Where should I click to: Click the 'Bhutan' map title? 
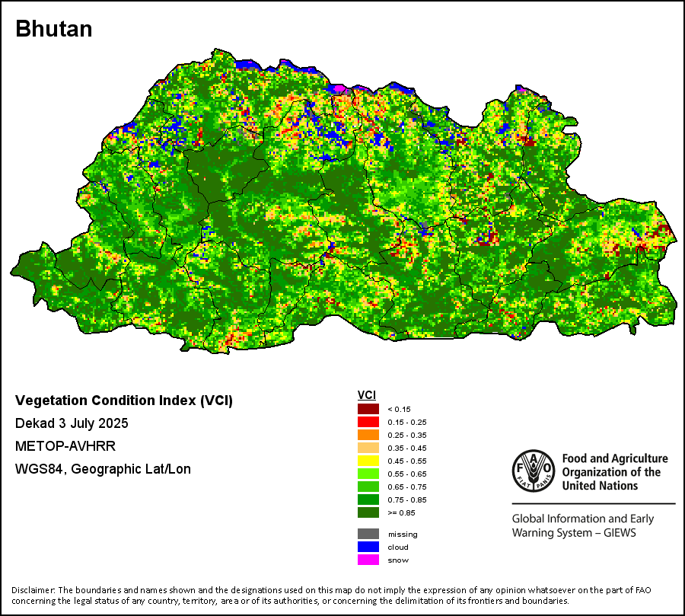point(54,29)
